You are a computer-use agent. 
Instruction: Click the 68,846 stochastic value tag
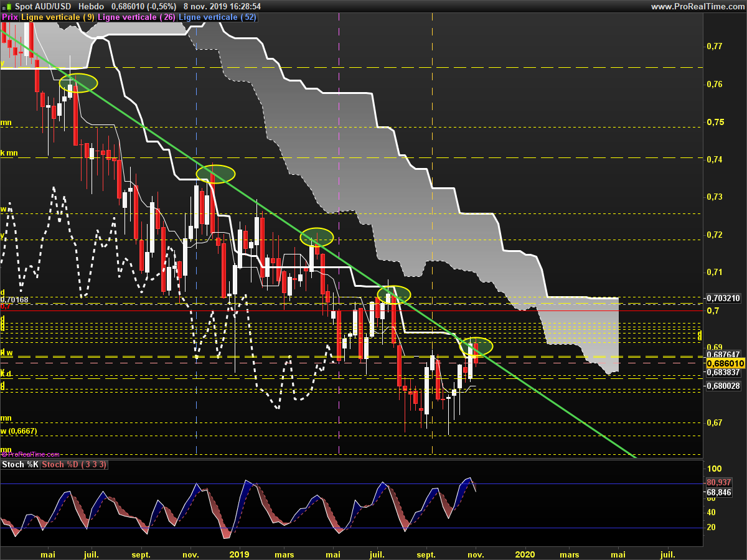(719, 492)
